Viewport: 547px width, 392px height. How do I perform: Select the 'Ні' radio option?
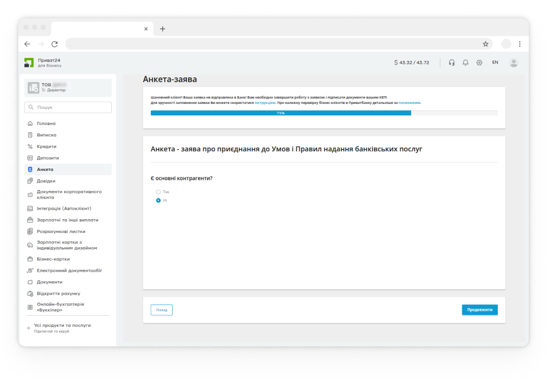(159, 200)
